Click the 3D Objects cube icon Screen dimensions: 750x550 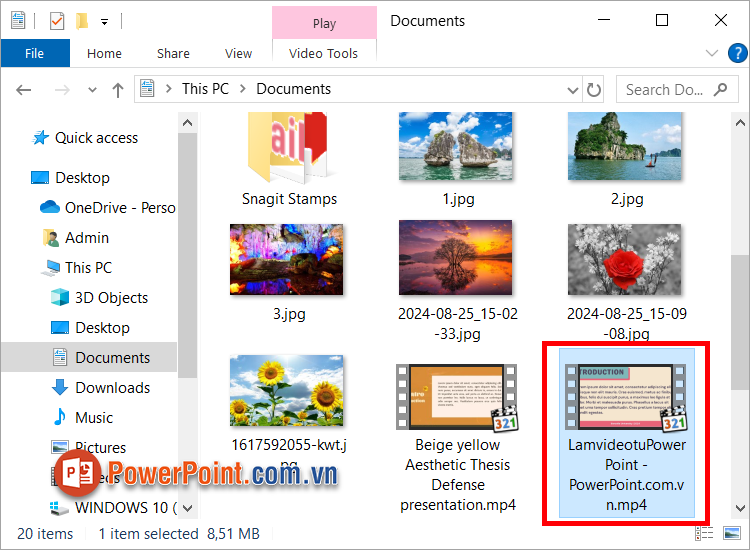pyautogui.click(x=60, y=297)
